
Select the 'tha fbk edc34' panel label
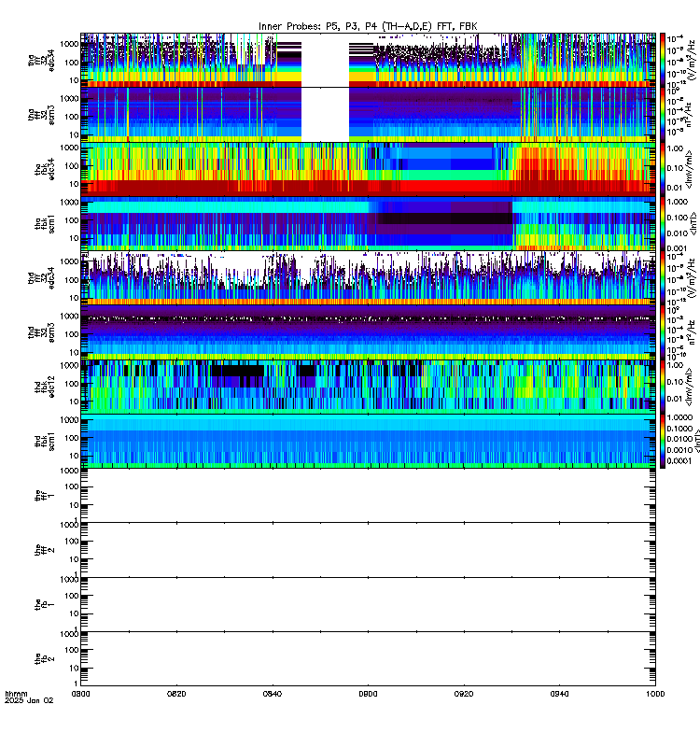[44, 169]
